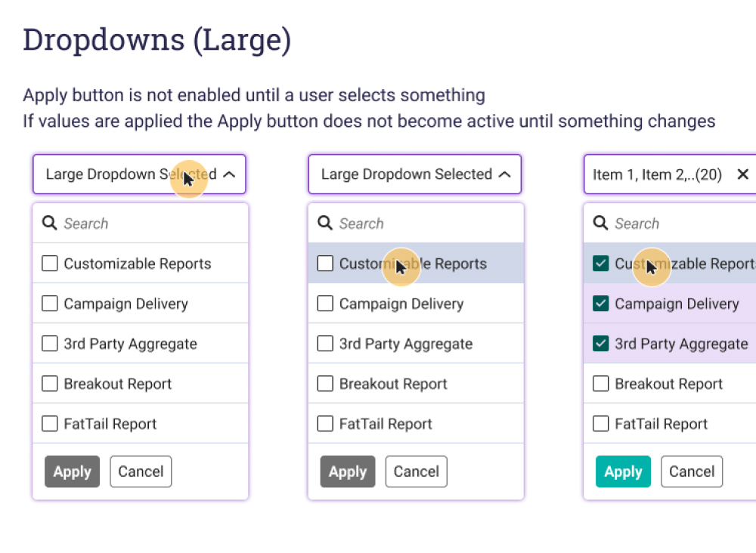Collapse the left dropdown using its chevron
Screen dimensions: 756x553
point(230,175)
